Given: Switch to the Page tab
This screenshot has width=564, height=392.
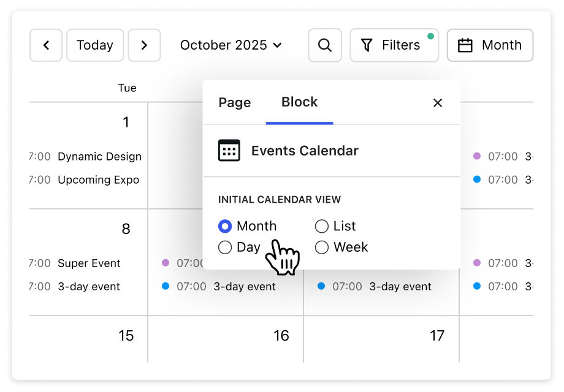Looking at the screenshot, I should tap(235, 103).
